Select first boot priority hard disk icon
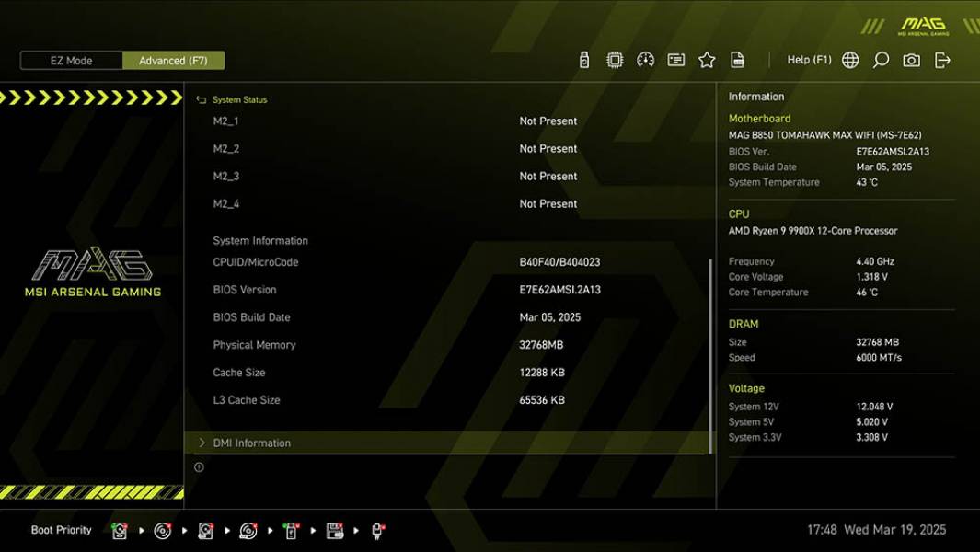This screenshot has height=552, width=980. pos(120,531)
